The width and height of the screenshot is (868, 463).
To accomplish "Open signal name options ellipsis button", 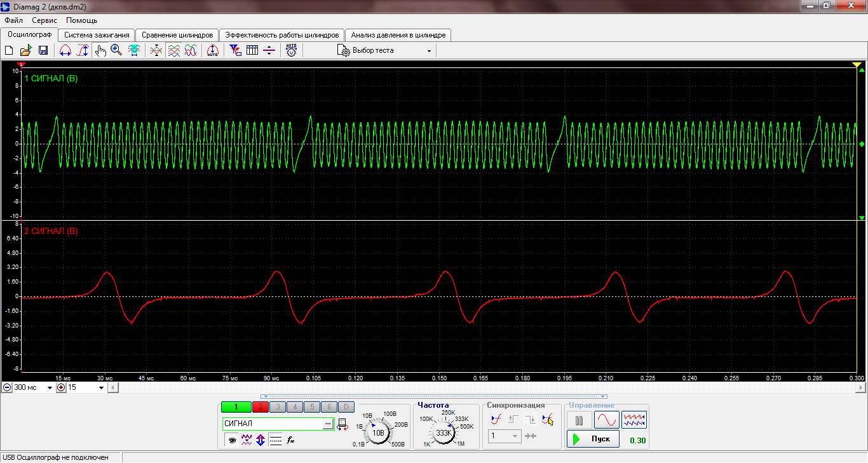I will [328, 424].
